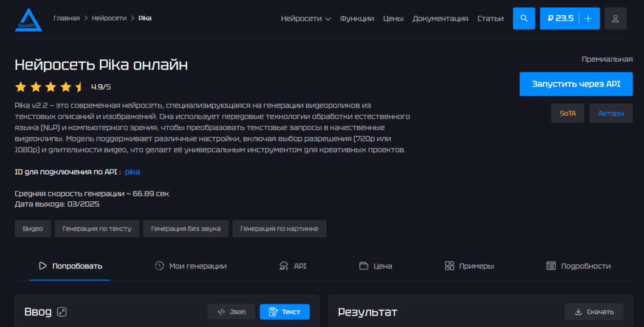The width and height of the screenshot is (644, 327).
Task: Select Генерация без звука tag
Action: click(x=186, y=229)
